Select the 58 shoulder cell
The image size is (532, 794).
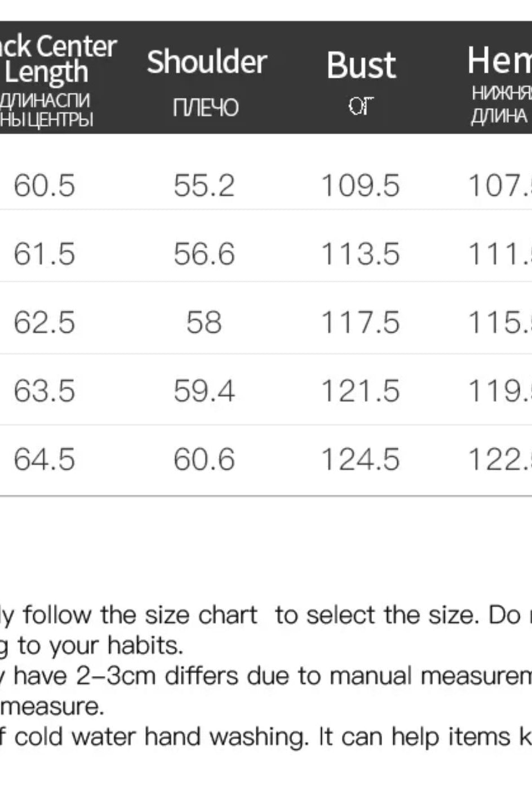pos(204,323)
